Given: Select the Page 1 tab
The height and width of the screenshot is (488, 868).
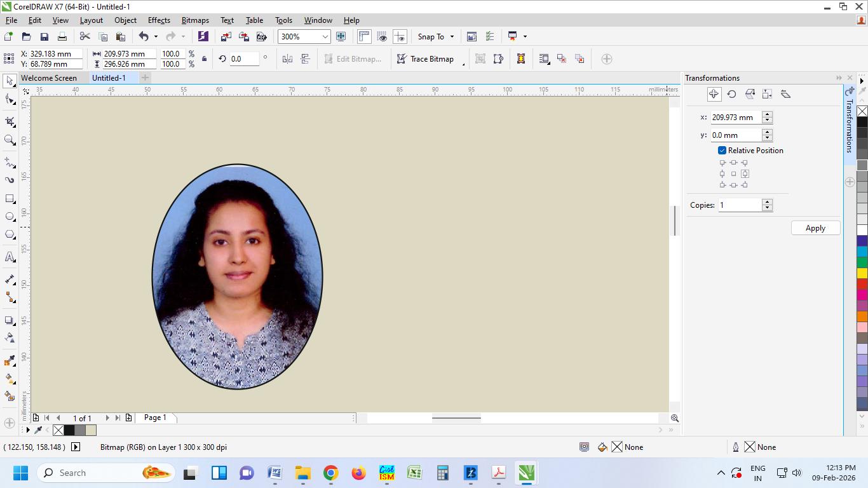Looking at the screenshot, I should tap(155, 417).
